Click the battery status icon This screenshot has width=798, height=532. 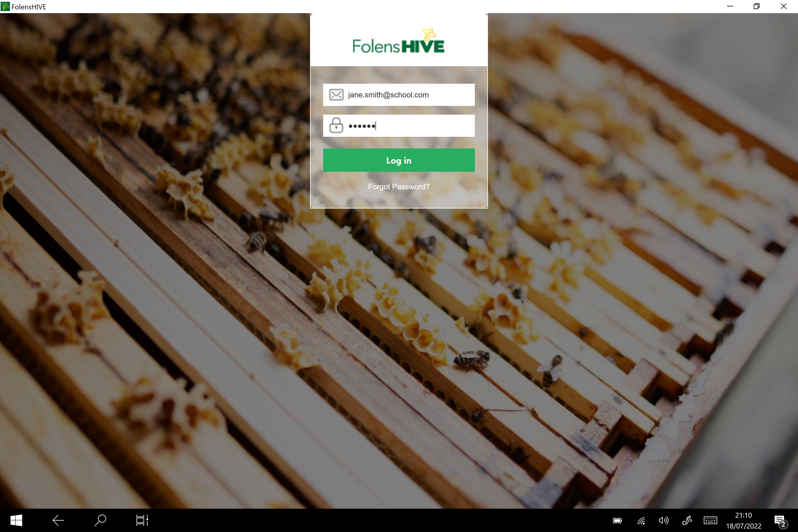[x=617, y=520]
